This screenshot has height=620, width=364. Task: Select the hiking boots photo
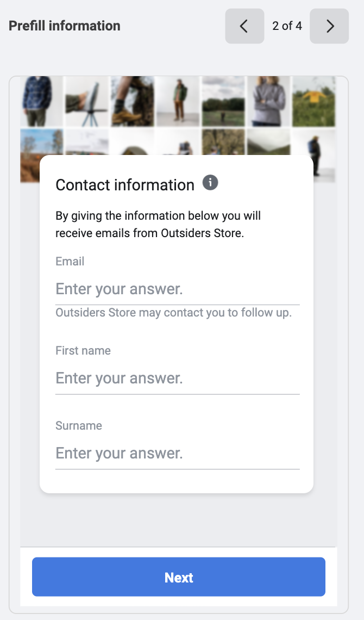133,101
